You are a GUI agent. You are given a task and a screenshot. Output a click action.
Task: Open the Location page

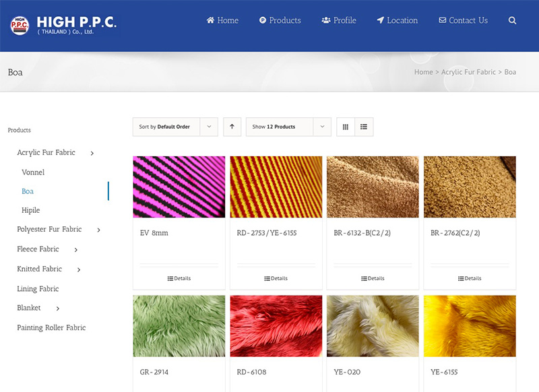click(397, 21)
